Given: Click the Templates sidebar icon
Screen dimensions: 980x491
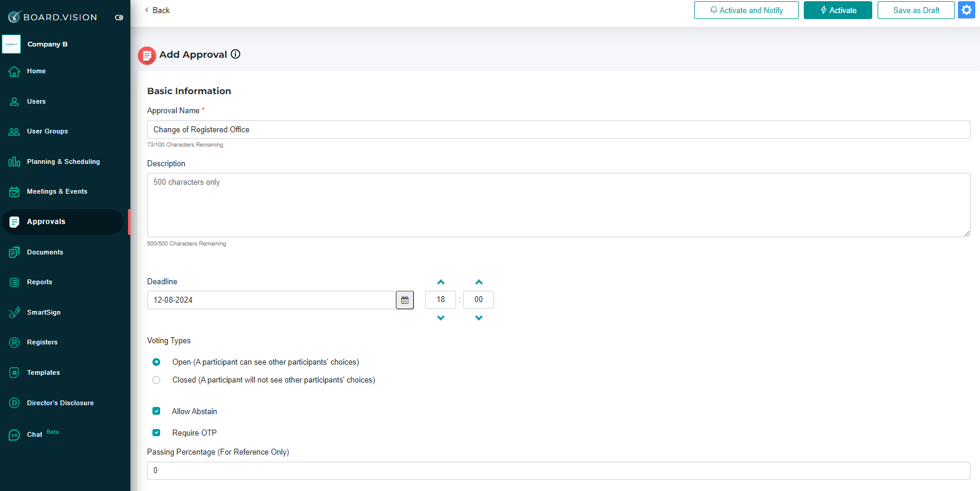Looking at the screenshot, I should pyautogui.click(x=14, y=372).
